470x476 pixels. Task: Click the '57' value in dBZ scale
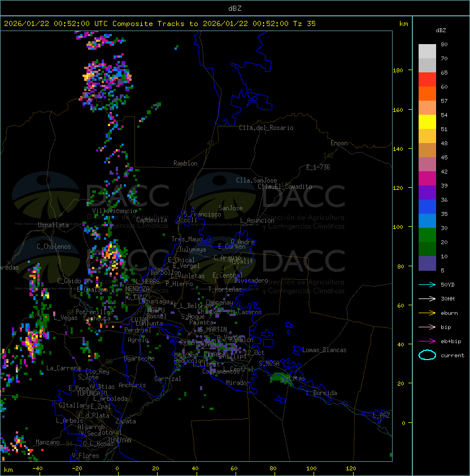(444, 101)
